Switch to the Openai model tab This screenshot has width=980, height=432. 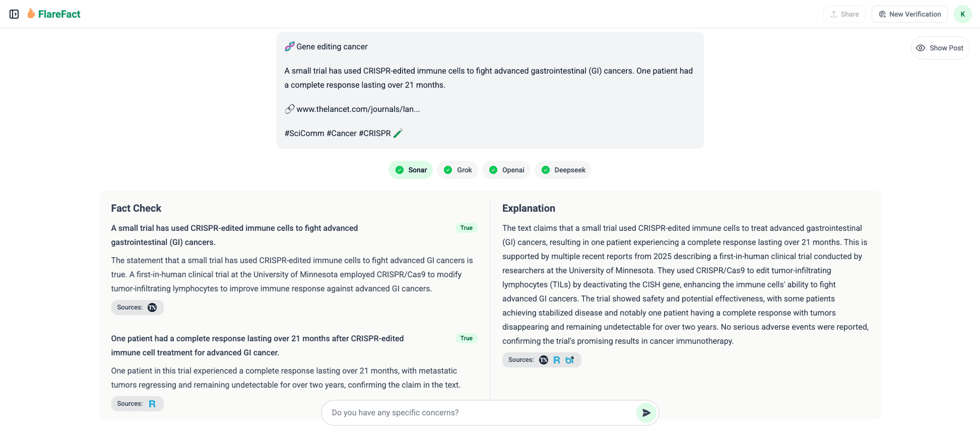click(x=506, y=170)
